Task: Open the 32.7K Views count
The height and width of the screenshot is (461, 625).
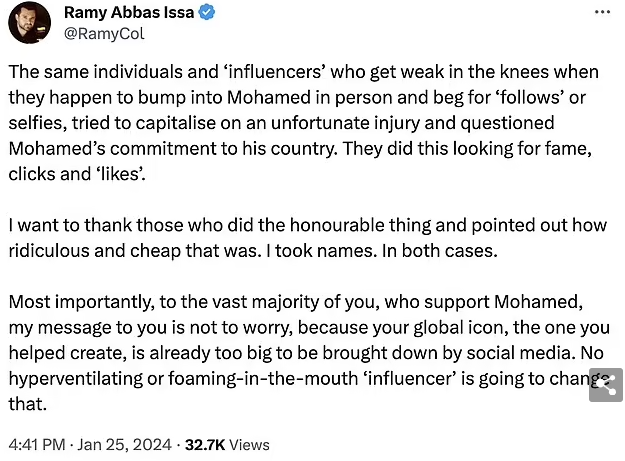Action: click(205, 444)
